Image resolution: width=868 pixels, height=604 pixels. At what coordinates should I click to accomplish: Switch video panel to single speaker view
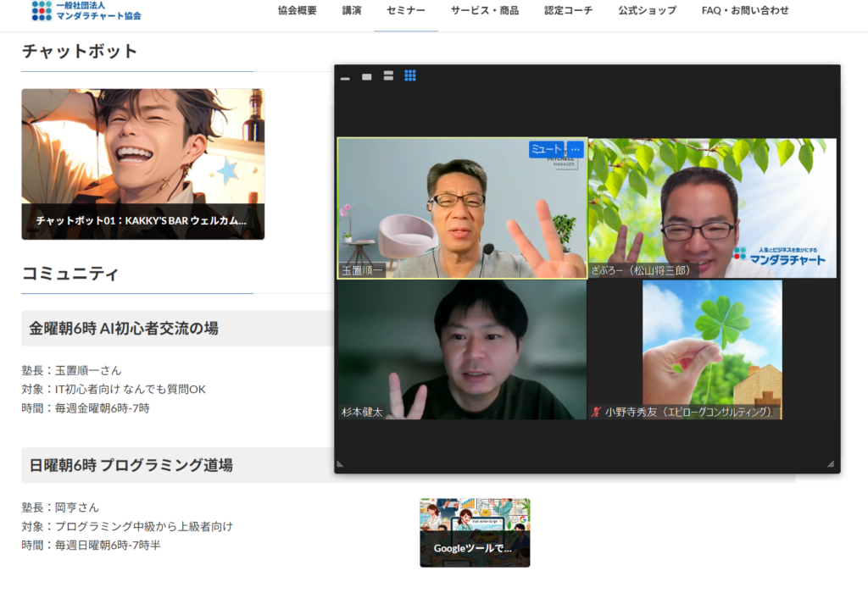pos(367,76)
